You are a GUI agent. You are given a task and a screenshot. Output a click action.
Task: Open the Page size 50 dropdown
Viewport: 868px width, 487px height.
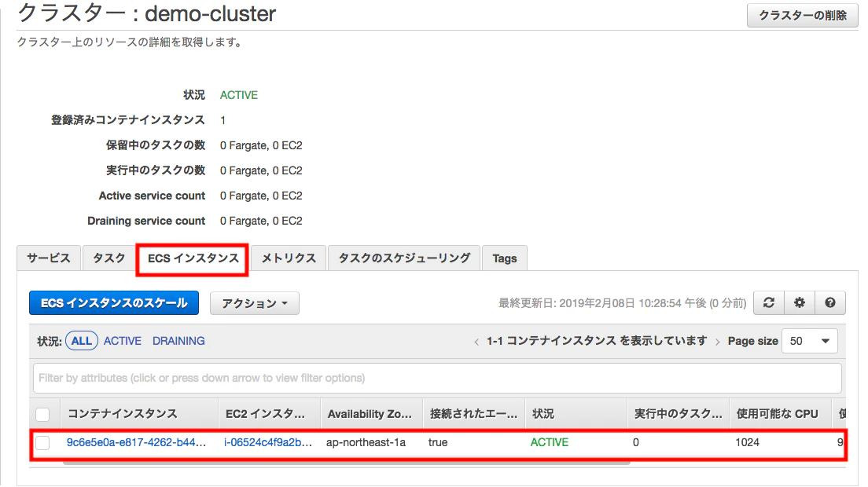click(809, 341)
